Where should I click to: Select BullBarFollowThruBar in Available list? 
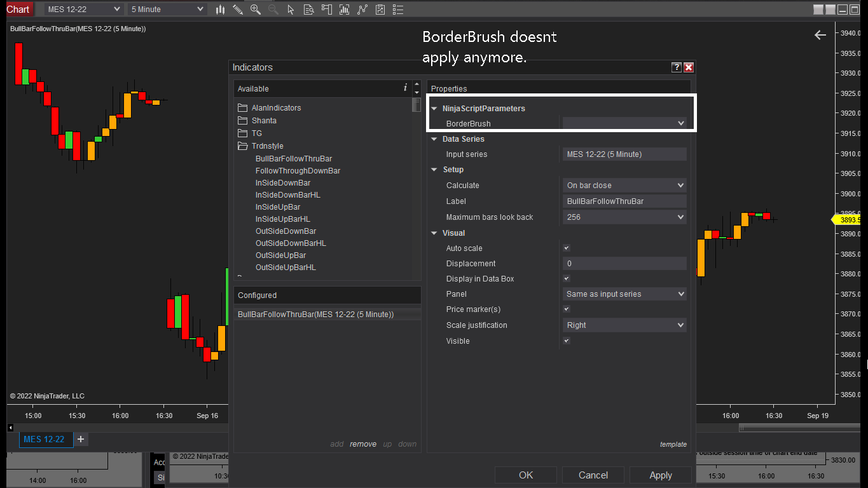(x=294, y=159)
